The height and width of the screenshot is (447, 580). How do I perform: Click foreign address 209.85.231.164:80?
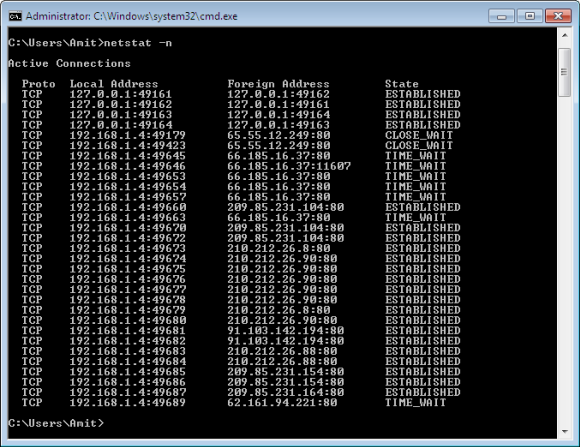click(286, 392)
